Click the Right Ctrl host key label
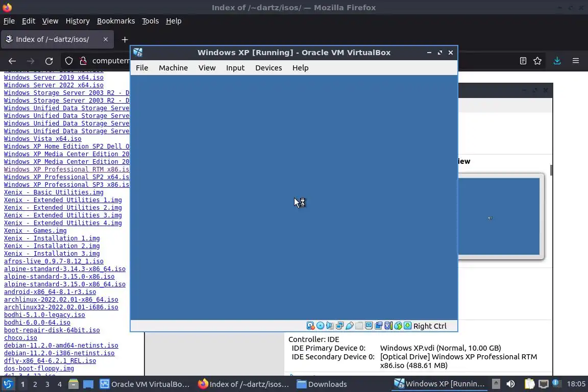Image resolution: width=588 pixels, height=392 pixels. click(430, 326)
